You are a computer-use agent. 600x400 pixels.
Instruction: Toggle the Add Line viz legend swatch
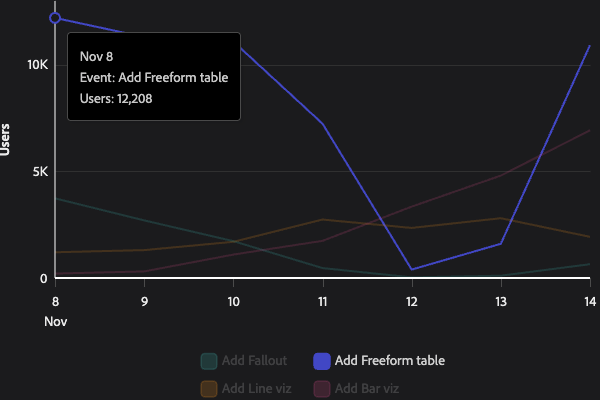209,388
